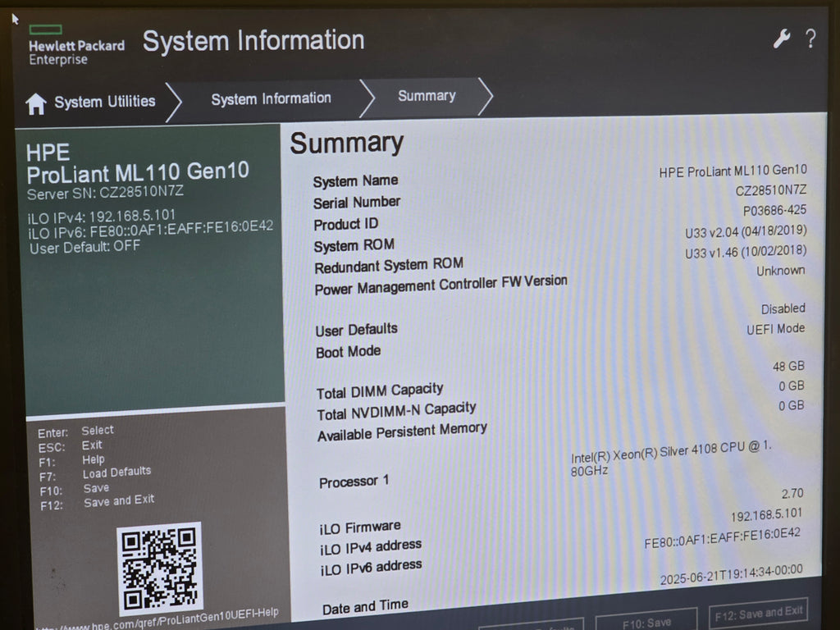Click the F1: Help hint

[x=72, y=460]
